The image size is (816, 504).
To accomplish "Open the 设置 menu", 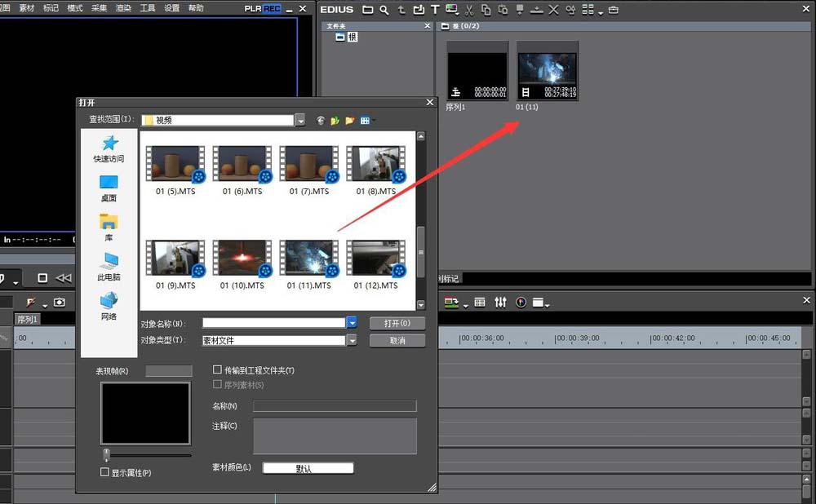I will [171, 7].
